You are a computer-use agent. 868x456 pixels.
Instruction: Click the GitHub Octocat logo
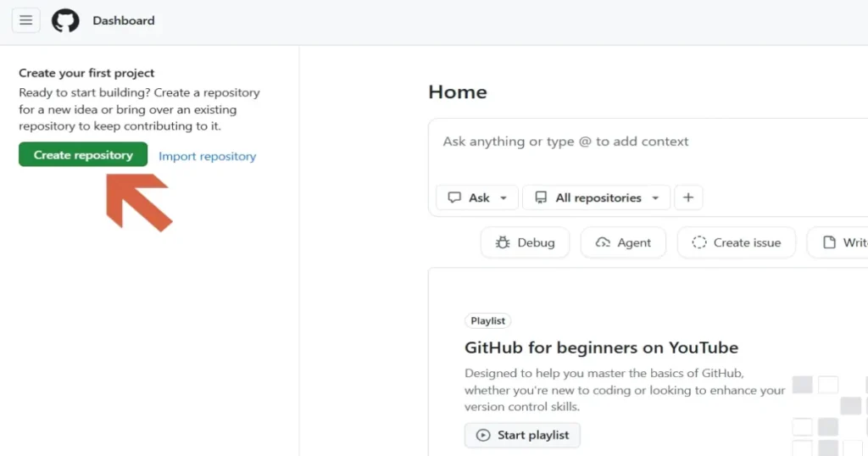point(65,21)
